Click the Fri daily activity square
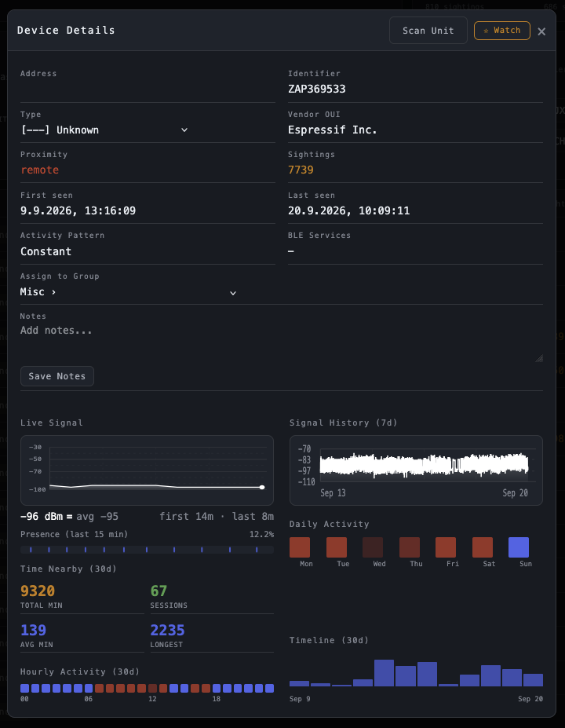This screenshot has height=728, width=565. point(446,547)
